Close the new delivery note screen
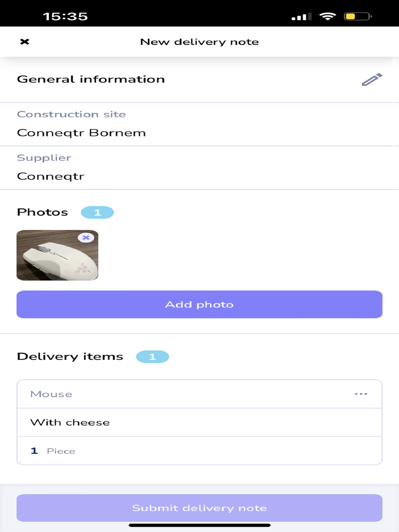This screenshot has width=399, height=532. tap(25, 41)
